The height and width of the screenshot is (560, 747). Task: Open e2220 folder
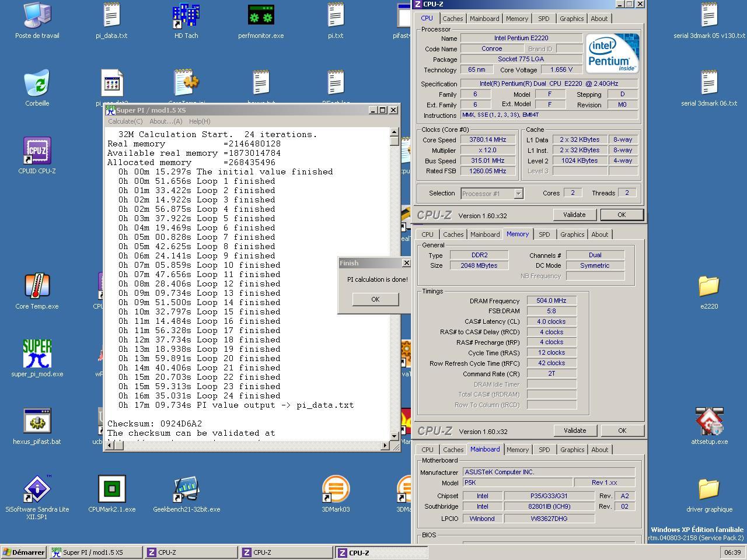[x=709, y=292]
